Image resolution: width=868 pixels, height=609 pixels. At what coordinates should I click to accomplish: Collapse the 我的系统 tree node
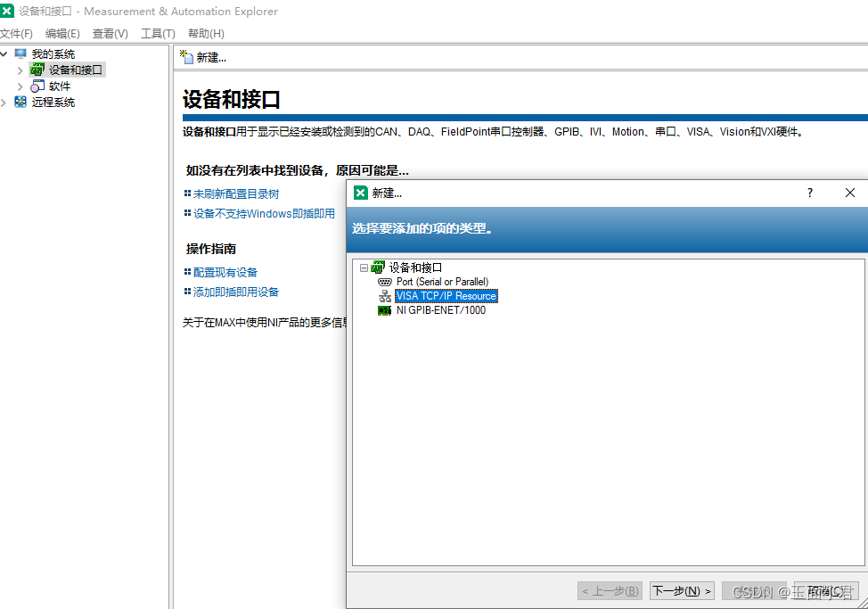[x=4, y=53]
